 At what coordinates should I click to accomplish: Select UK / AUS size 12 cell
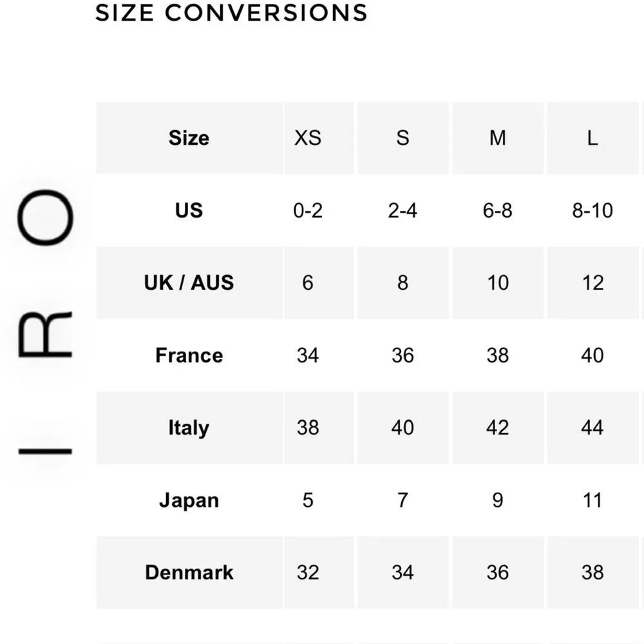592,283
